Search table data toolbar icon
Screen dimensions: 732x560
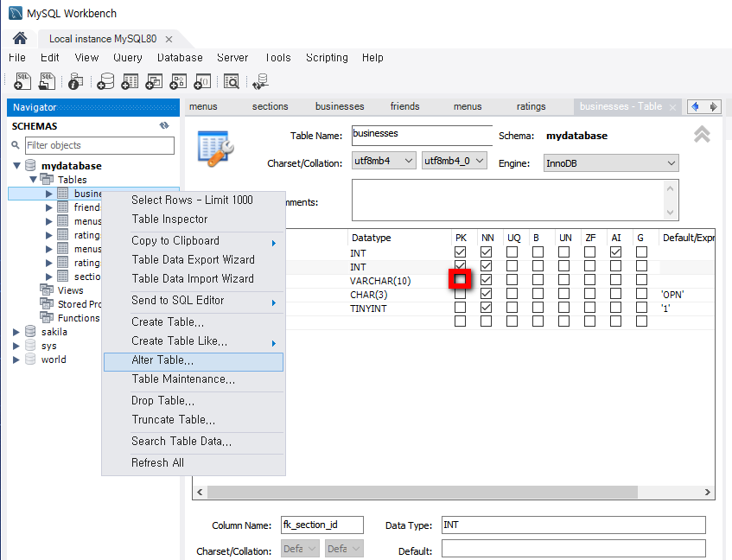pyautogui.click(x=232, y=81)
